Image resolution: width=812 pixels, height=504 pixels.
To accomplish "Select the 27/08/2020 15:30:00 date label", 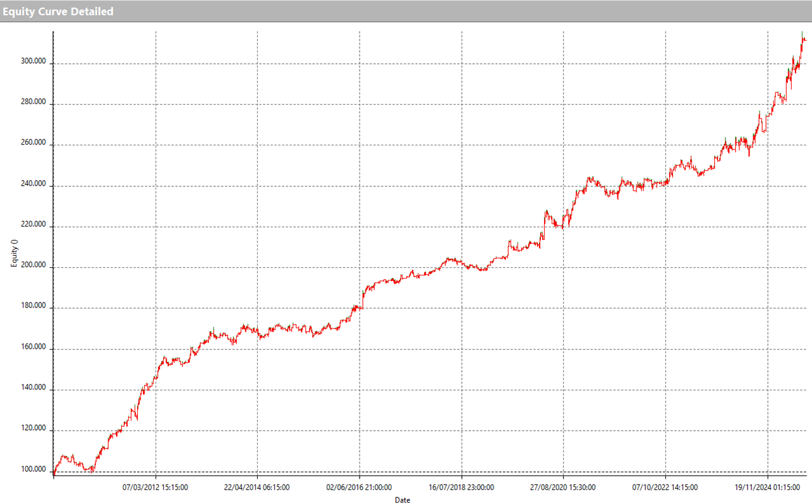I will tap(564, 488).
